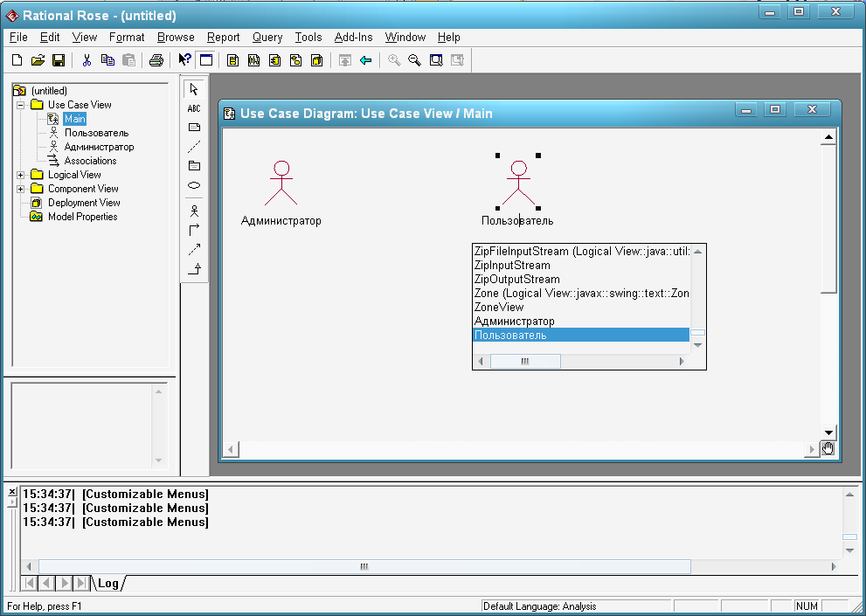Select the Selection arrow tool
Viewport: 866px width, 616px height.
[194, 89]
